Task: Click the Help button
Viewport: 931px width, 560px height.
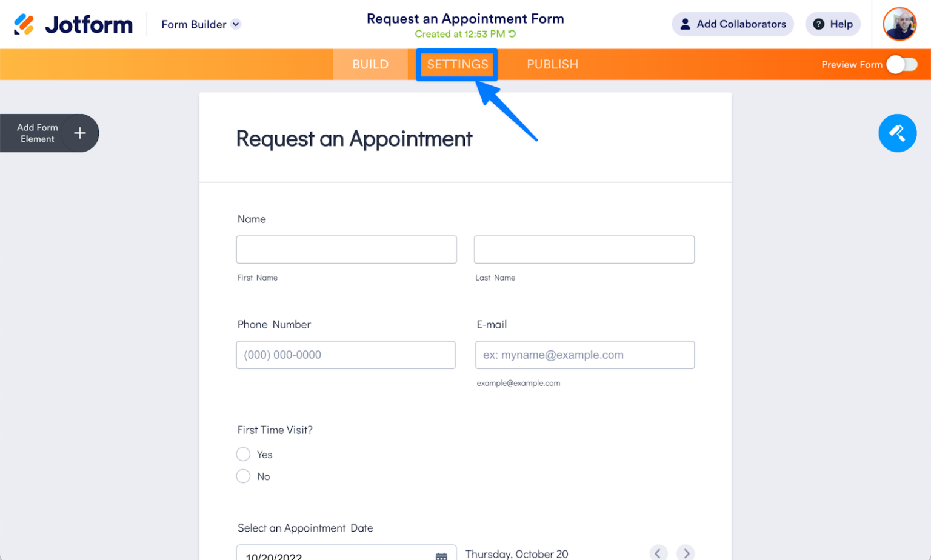Action: [x=832, y=24]
